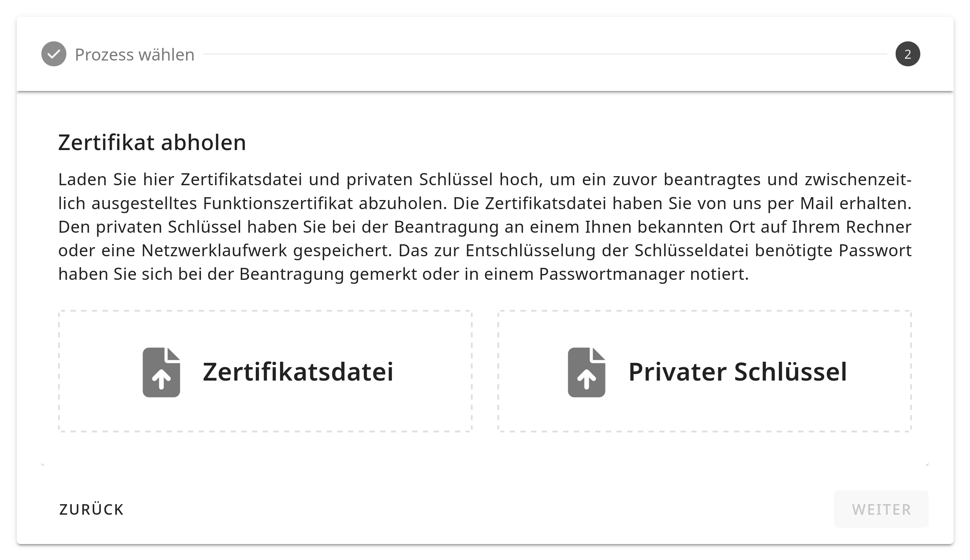Click the upload icon beside Privater Schlüssel

coord(586,372)
